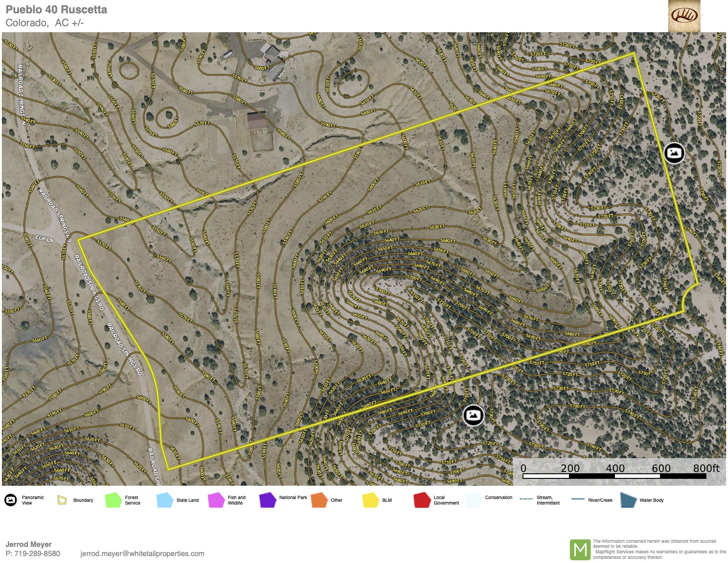Click the River/Creek legend line symbol
Screen dimensions: 728x563
(x=577, y=499)
